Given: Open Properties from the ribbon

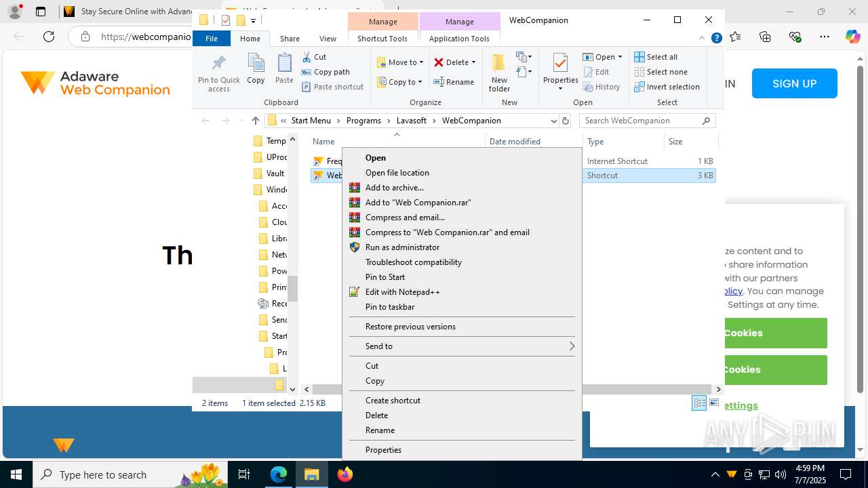Looking at the screenshot, I should click(560, 73).
